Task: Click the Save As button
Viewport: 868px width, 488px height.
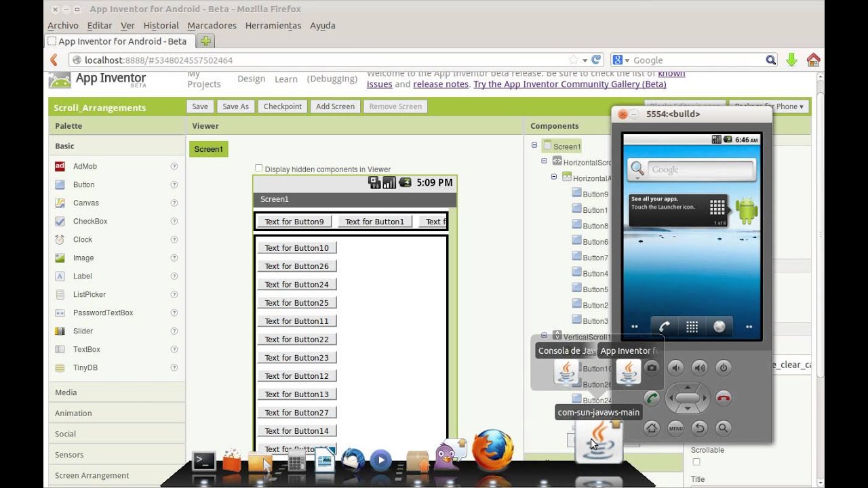Action: pos(235,106)
